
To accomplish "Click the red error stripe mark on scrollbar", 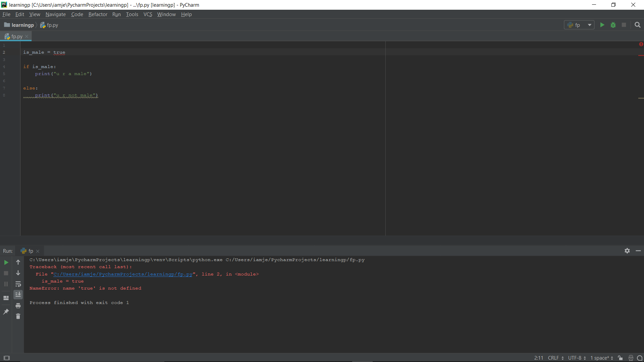I will click(x=641, y=55).
